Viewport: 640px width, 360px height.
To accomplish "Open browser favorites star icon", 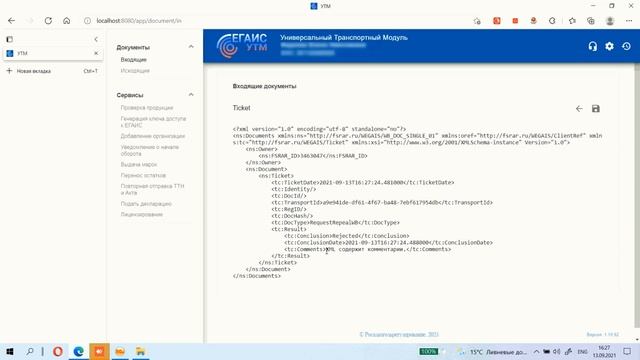I will pos(572,21).
